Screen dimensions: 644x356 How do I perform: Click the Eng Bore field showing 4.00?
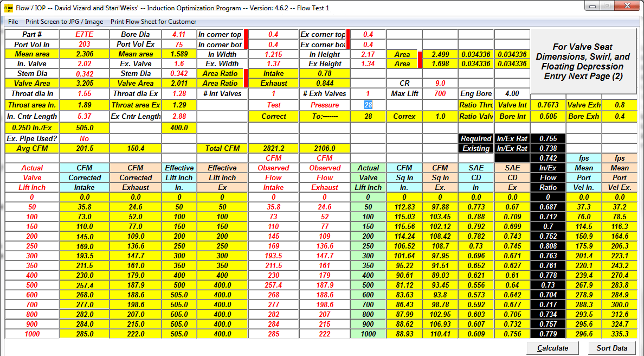click(x=511, y=94)
